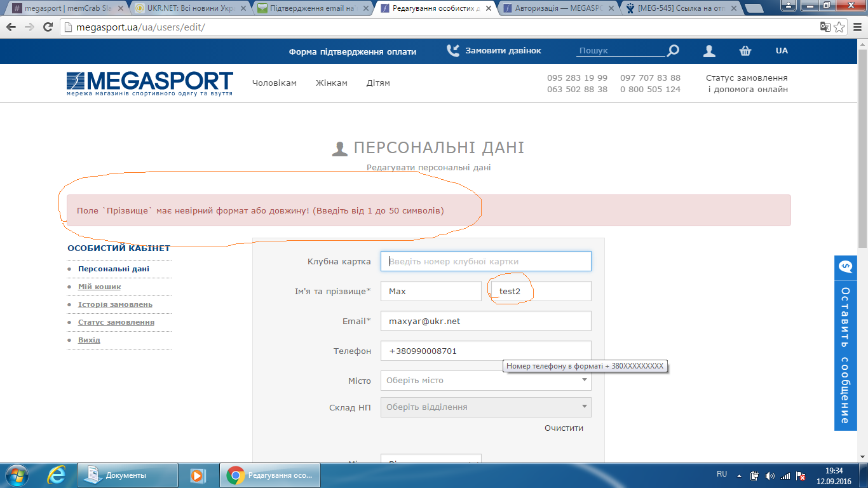868x488 pixels.
Task: Open Історія замовлень in sidebar
Action: coord(115,304)
